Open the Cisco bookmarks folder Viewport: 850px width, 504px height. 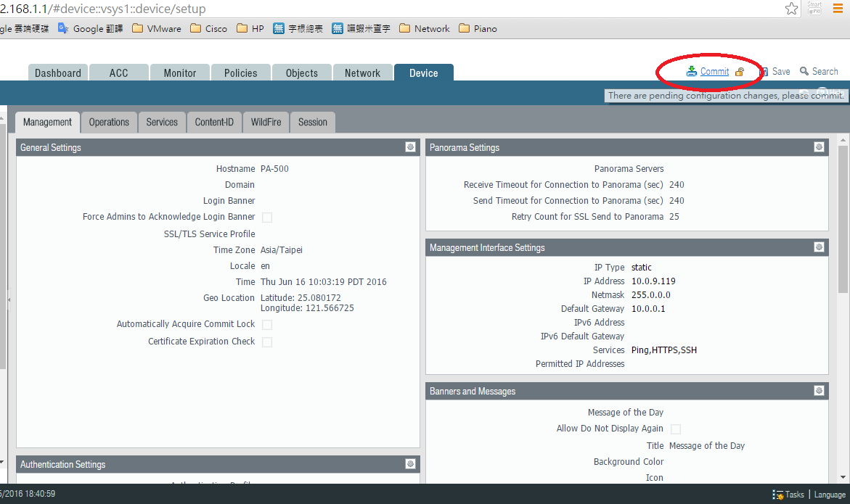tap(208, 29)
